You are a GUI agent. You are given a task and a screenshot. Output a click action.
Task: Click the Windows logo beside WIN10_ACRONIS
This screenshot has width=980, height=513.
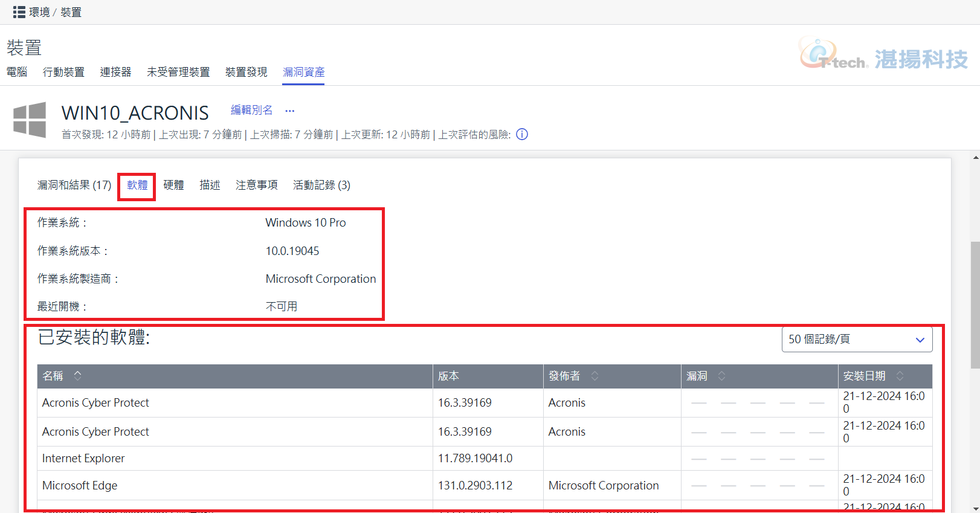pyautogui.click(x=30, y=120)
